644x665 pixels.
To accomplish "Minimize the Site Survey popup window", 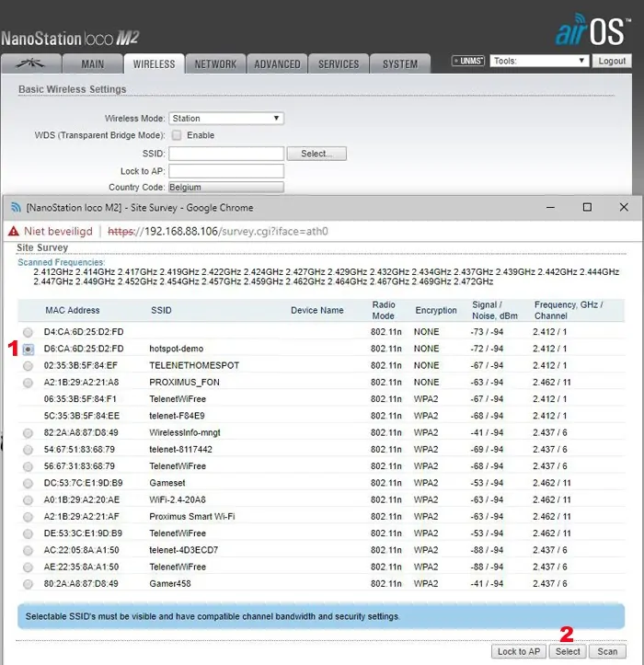I will click(x=550, y=208).
